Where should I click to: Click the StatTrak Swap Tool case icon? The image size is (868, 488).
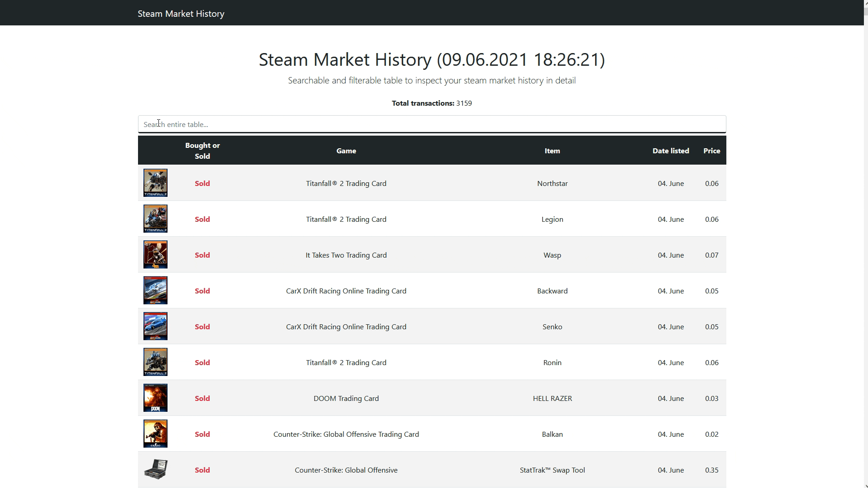coord(155,469)
